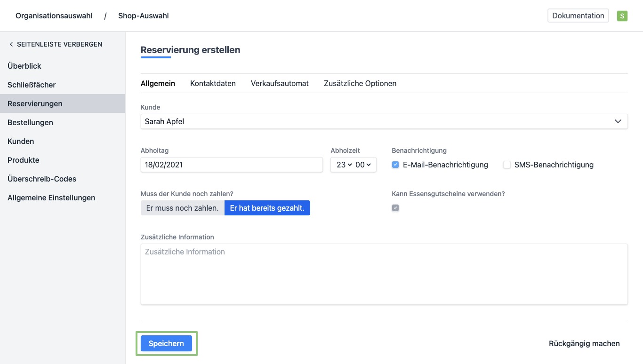The width and height of the screenshot is (643, 364).
Task: Click the Zusätzliche Information text area
Action: [384, 274]
